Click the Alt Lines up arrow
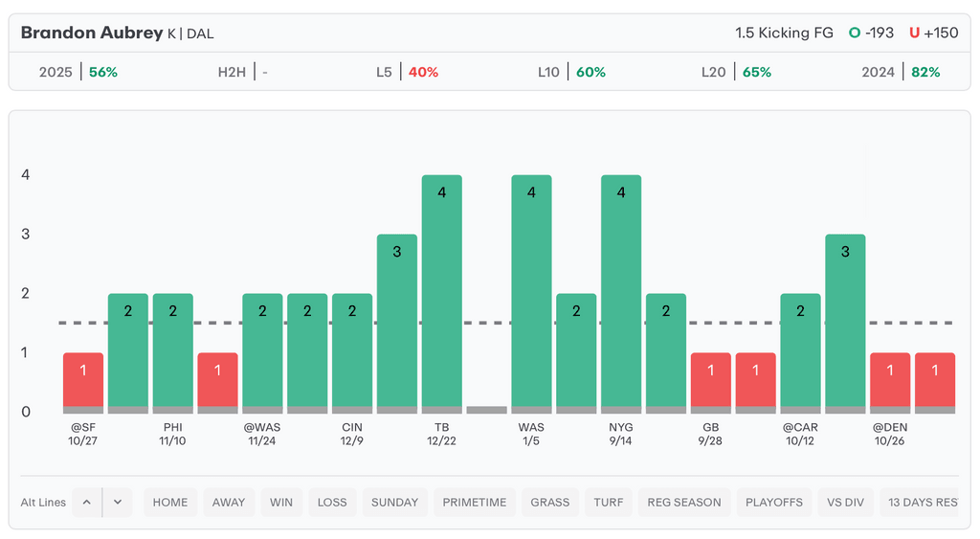 tap(86, 502)
